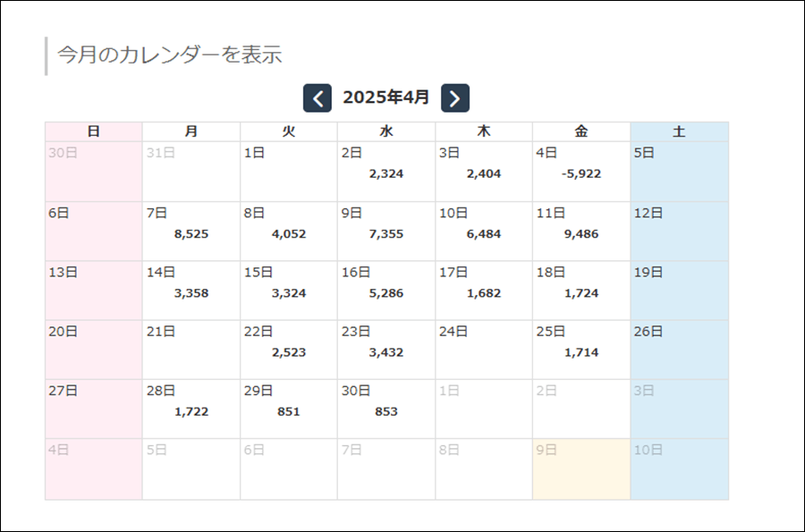The width and height of the screenshot is (805, 532).
Task: Click 25日 cell showing 1,714
Action: pyautogui.click(x=581, y=350)
